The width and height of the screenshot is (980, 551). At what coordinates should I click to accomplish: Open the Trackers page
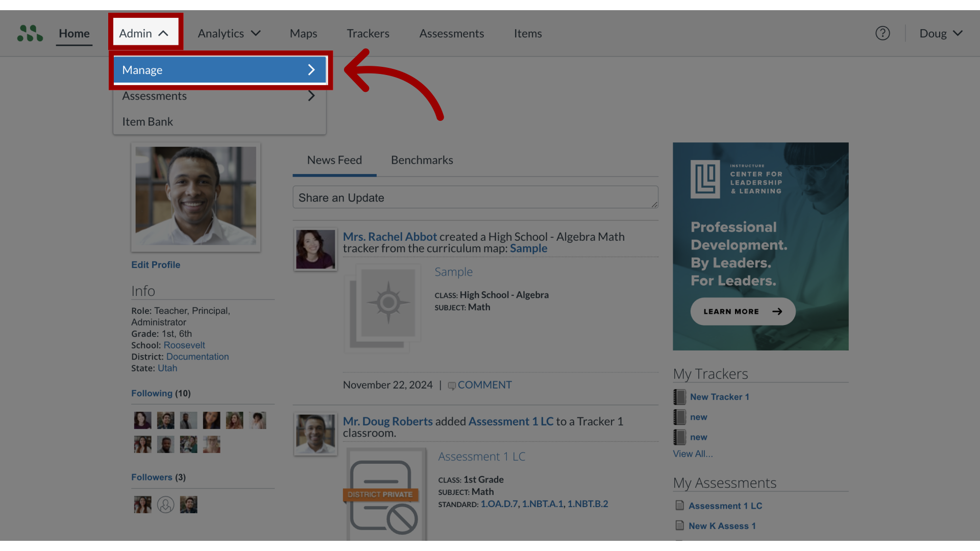[x=368, y=33]
